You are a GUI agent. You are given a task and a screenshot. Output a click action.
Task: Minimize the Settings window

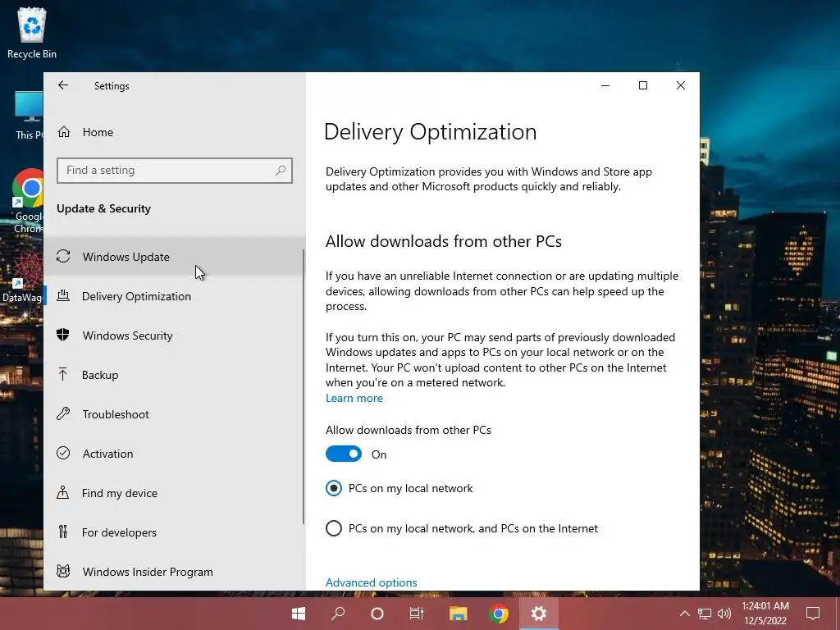click(x=605, y=85)
